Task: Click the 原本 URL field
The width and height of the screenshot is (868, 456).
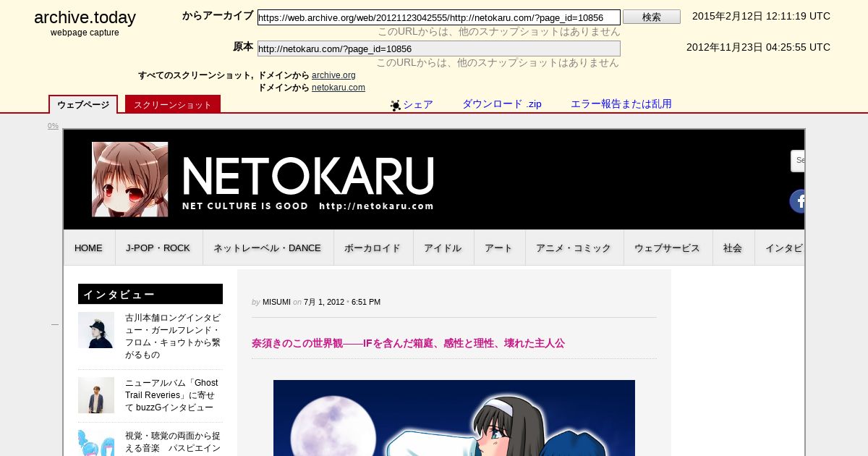Action: pos(439,48)
